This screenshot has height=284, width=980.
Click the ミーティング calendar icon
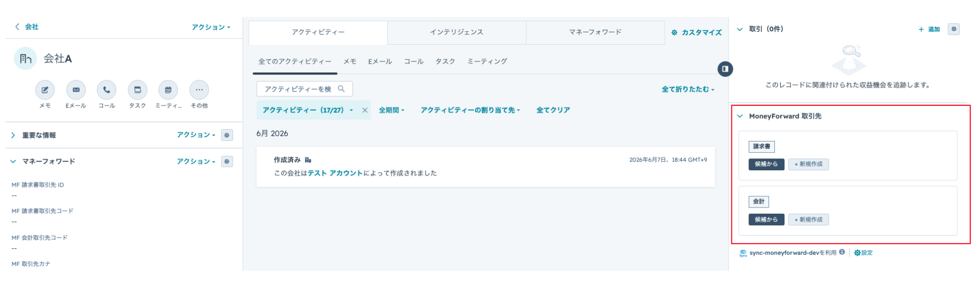168,90
